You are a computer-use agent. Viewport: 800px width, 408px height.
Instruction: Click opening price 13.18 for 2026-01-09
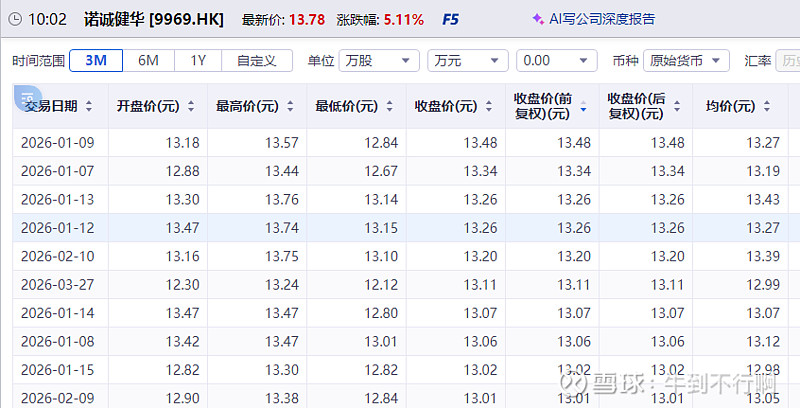pos(182,143)
